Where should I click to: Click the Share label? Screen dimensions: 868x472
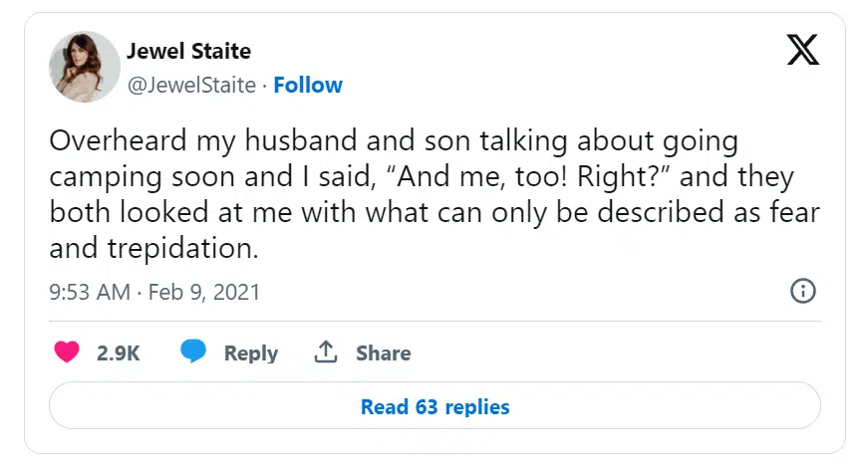pyautogui.click(x=383, y=354)
